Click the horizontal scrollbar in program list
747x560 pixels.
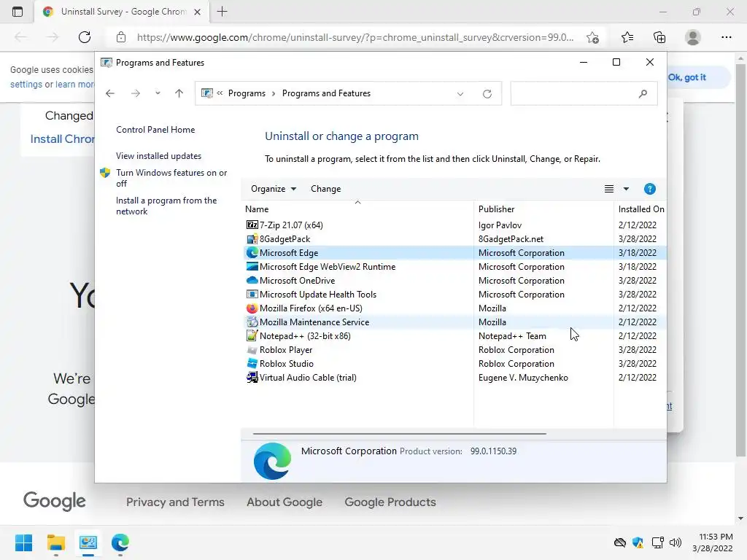click(x=399, y=434)
